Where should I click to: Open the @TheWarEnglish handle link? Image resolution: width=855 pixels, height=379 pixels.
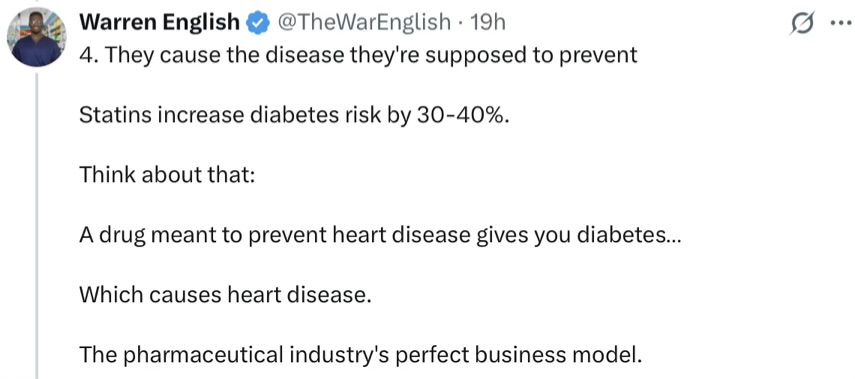[365, 22]
